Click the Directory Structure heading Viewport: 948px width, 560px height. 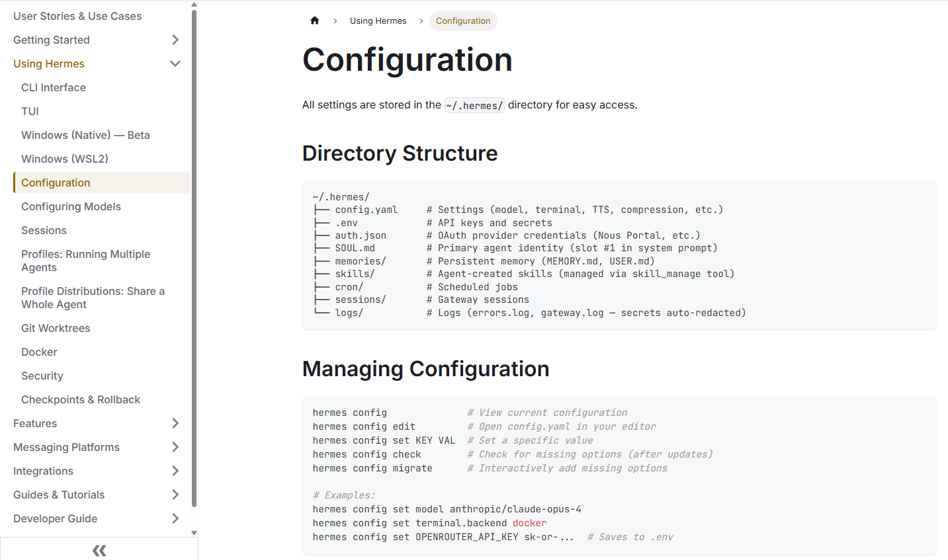click(400, 153)
